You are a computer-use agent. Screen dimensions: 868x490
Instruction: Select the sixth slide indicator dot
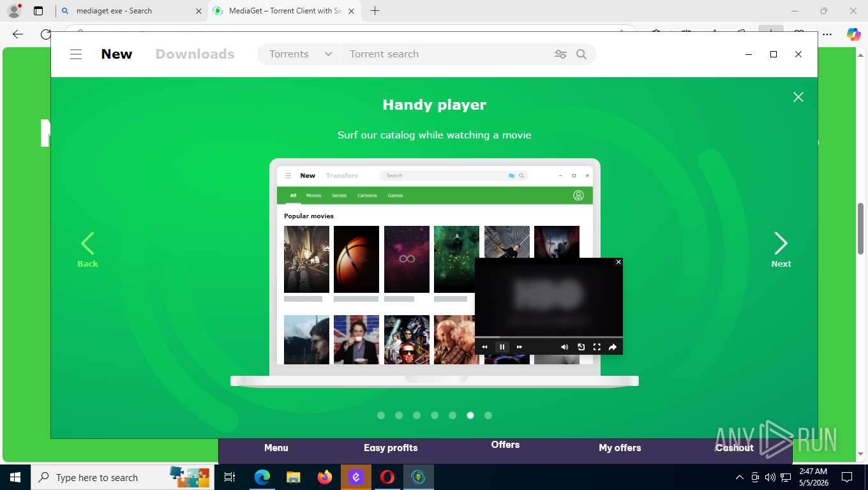click(470, 415)
